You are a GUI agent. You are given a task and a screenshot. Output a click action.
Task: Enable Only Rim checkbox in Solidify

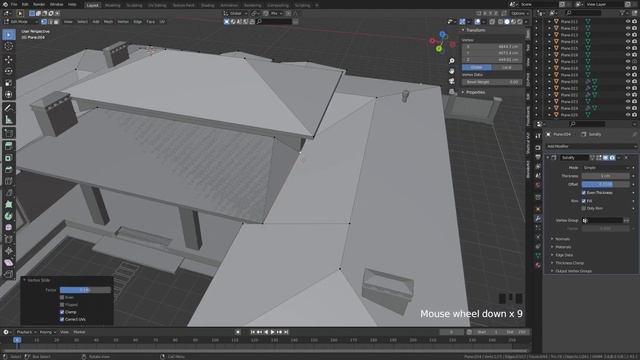[x=584, y=209]
